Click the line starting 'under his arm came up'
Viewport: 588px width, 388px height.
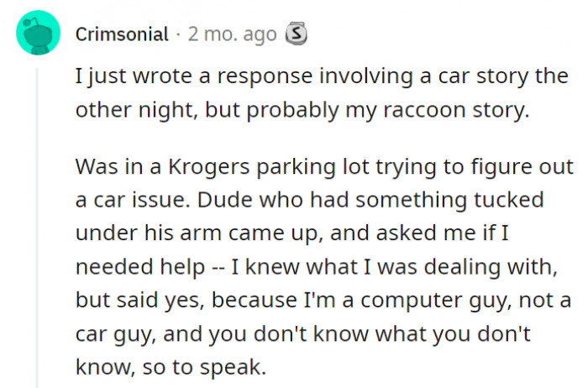(x=292, y=233)
